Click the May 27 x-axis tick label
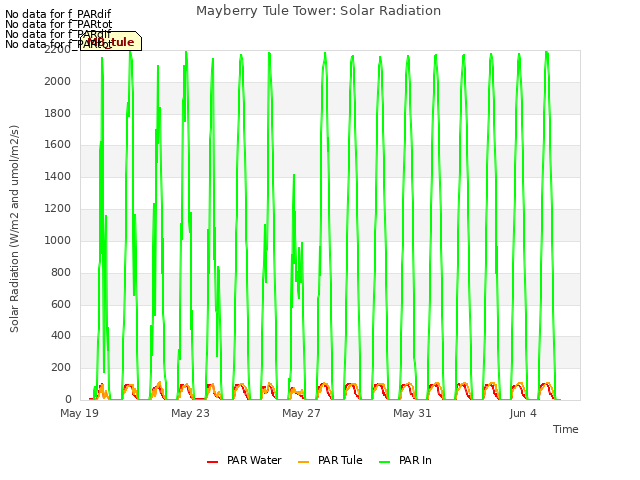 [x=301, y=413]
